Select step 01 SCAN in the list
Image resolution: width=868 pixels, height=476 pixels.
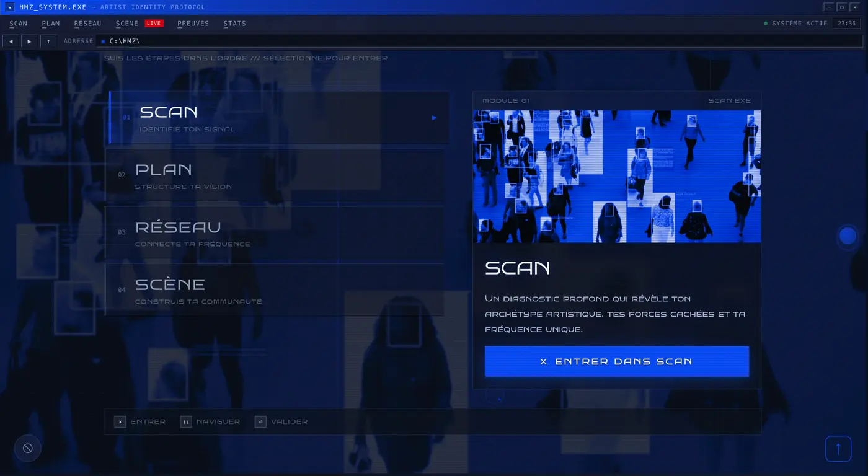[x=279, y=118]
